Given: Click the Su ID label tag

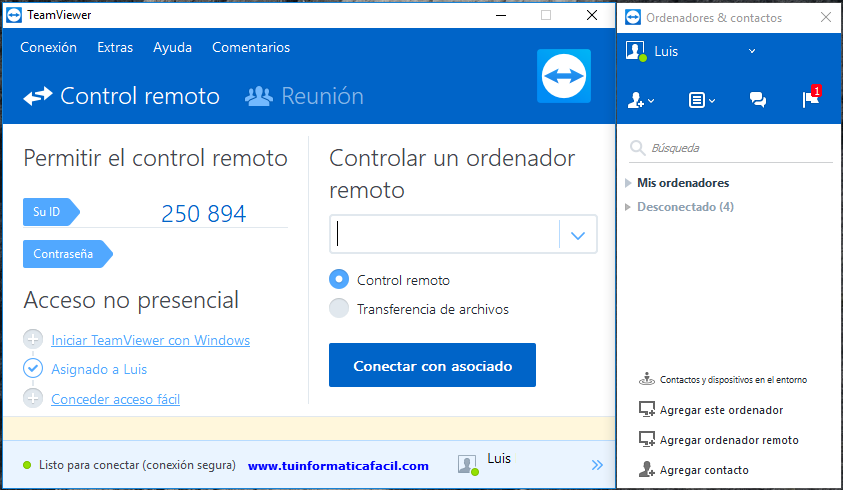Looking at the screenshot, I should click(x=51, y=212).
